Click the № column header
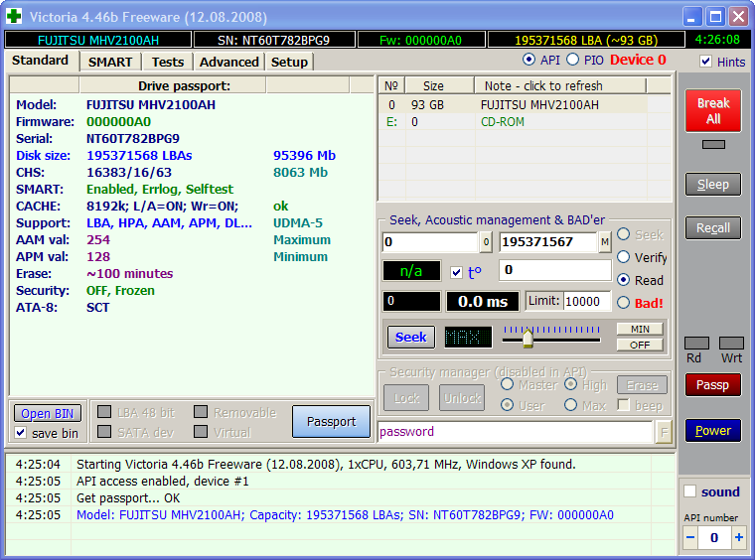The width and height of the screenshot is (755, 560). point(391,85)
